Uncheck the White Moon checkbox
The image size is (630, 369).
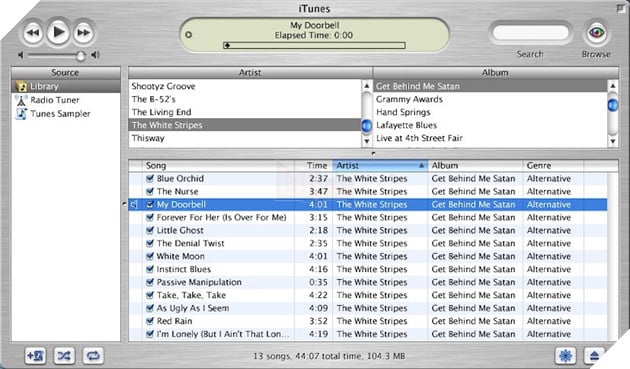150,256
